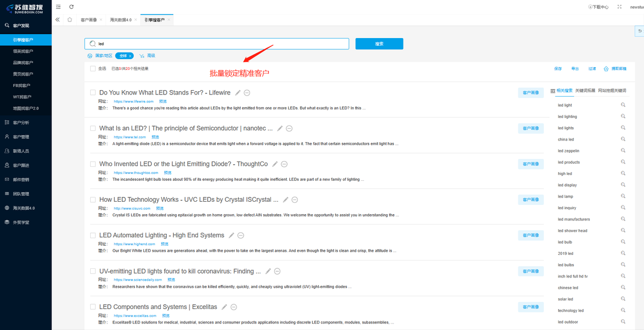Expand the 客户分析 sidebar menu
The height and width of the screenshot is (330, 644).
pos(26,122)
